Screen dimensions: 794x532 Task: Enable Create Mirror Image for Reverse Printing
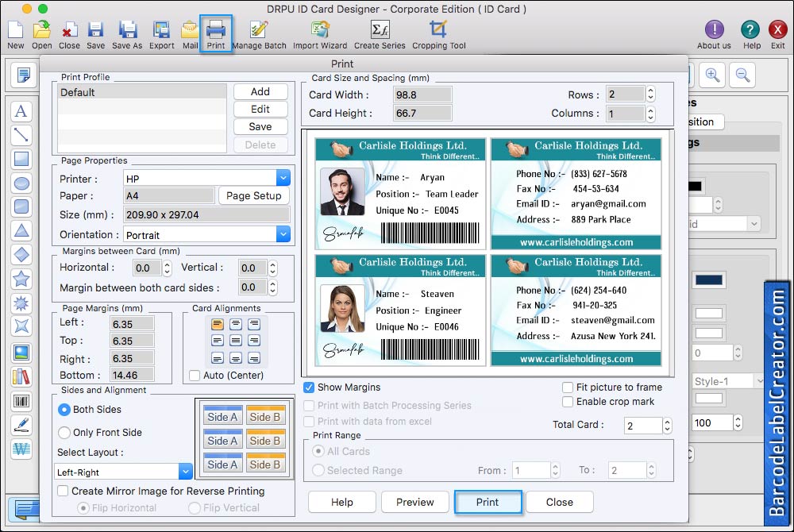click(64, 491)
